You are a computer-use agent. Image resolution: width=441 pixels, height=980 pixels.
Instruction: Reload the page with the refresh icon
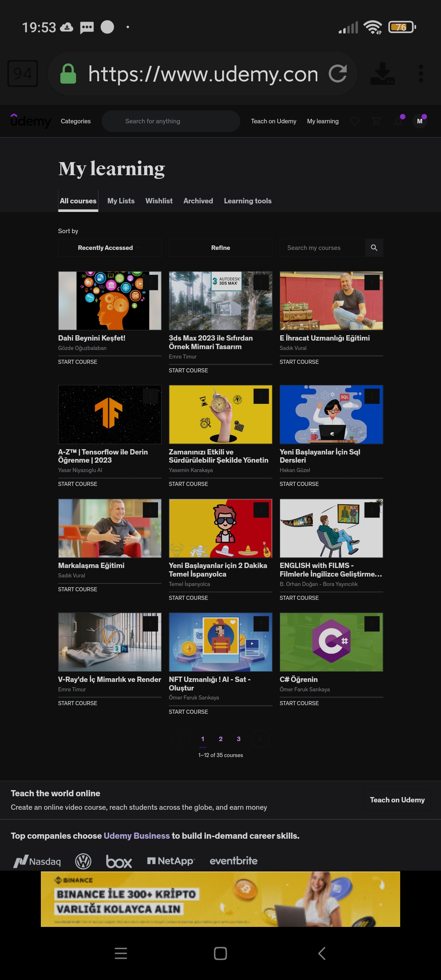tap(338, 73)
